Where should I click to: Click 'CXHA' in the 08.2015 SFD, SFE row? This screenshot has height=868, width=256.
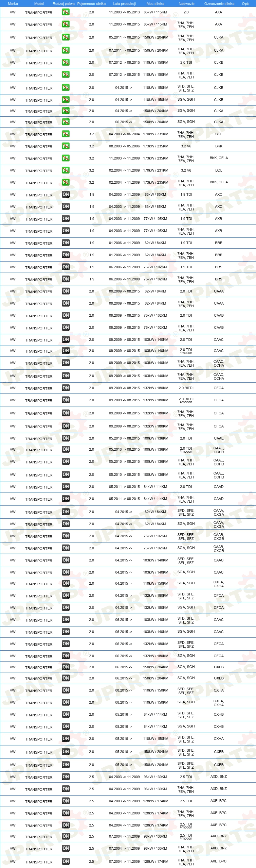pyautogui.click(x=218, y=691)
